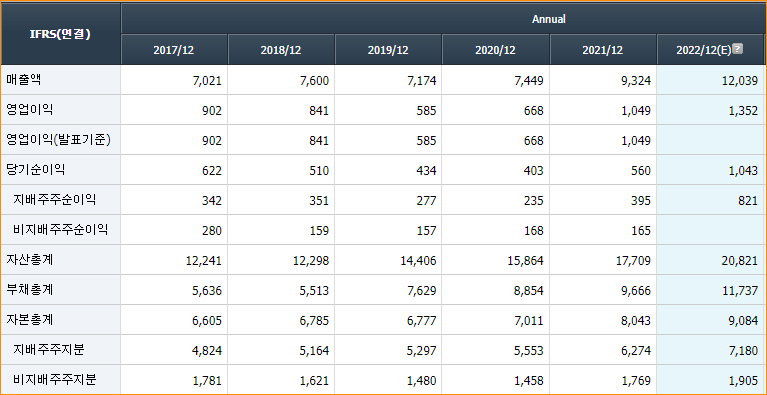The image size is (767, 395).
Task: Select the 지배주주순이익 value 235
Action: (534, 201)
